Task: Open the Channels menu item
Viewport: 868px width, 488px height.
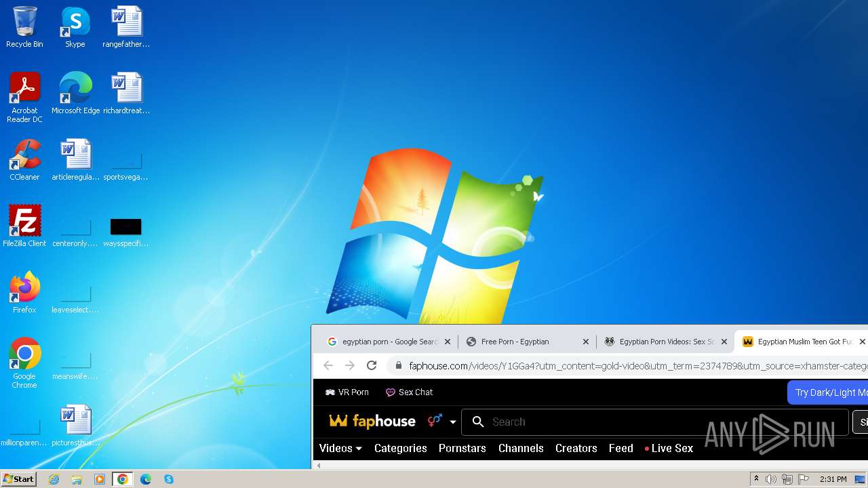Action: 521,448
